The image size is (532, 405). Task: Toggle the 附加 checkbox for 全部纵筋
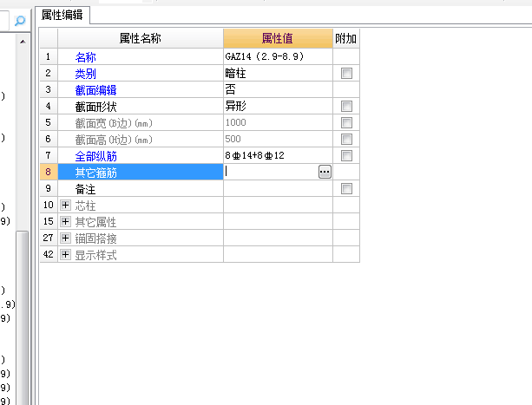point(346,156)
